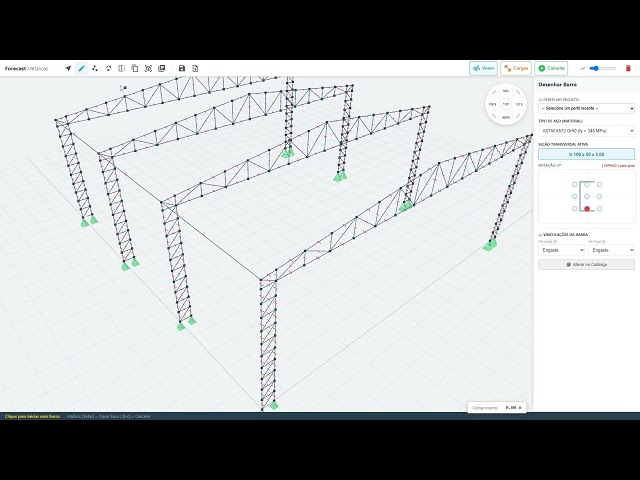The image size is (640, 480).
Task: Save project with floppy disk icon
Action: [x=182, y=68]
